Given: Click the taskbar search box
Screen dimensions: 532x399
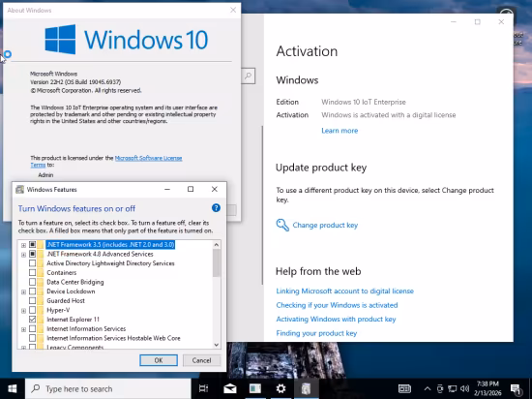Looking at the screenshot, I should [108, 388].
